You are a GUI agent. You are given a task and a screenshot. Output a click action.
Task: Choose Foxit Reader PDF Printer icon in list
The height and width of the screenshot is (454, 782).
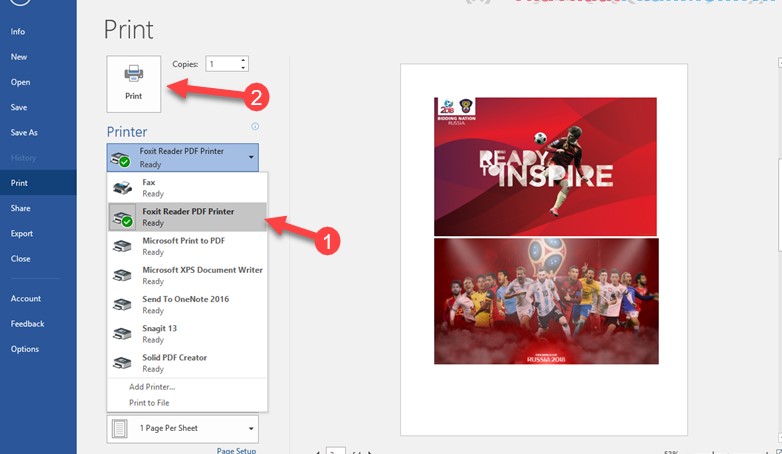(122, 217)
